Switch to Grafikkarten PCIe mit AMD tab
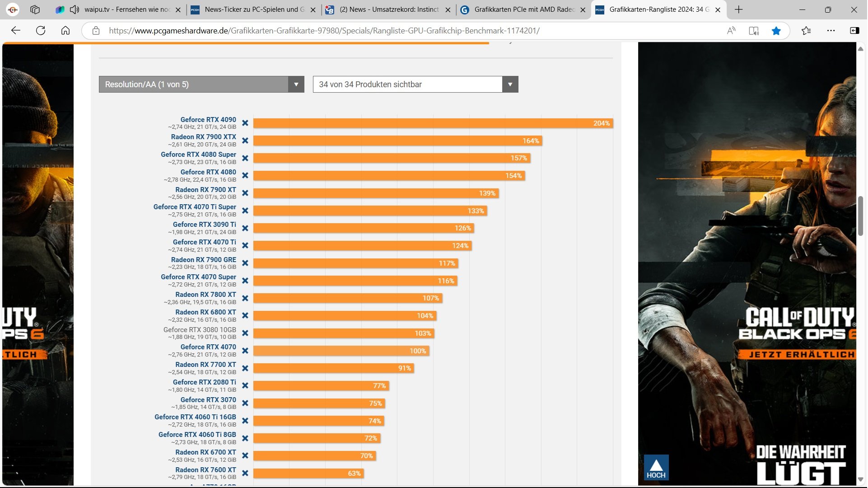This screenshot has width=868, height=488. [524, 9]
